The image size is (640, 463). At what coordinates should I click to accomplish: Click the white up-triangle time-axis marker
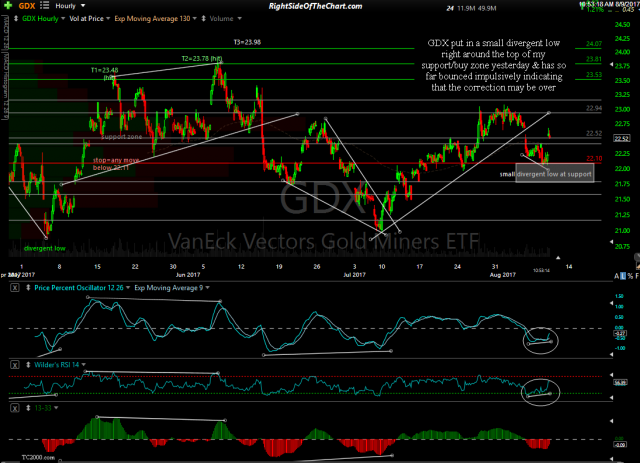558,258
